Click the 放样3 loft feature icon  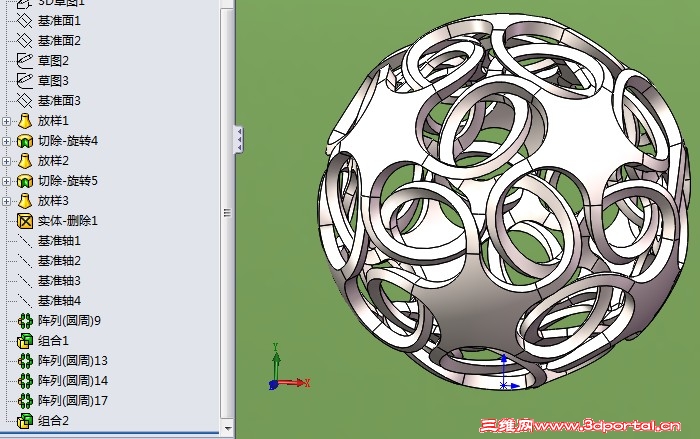tap(25, 201)
